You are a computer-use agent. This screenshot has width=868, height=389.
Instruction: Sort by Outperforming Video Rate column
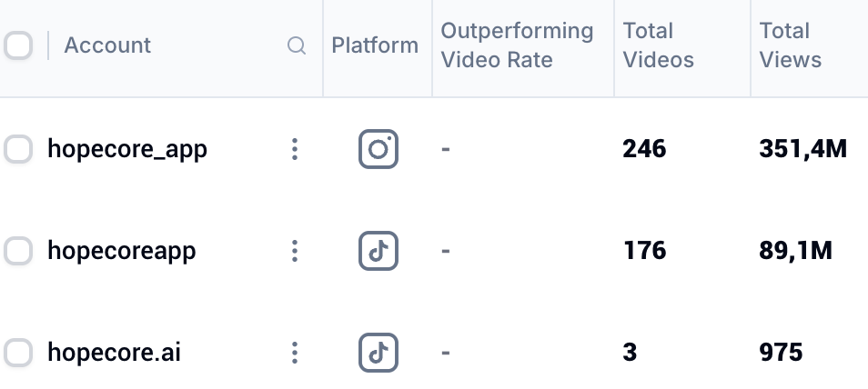pos(517,45)
